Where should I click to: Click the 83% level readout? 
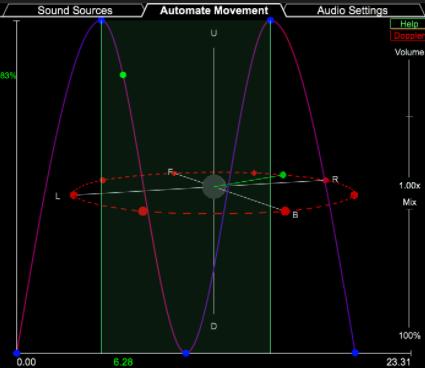[x=8, y=76]
